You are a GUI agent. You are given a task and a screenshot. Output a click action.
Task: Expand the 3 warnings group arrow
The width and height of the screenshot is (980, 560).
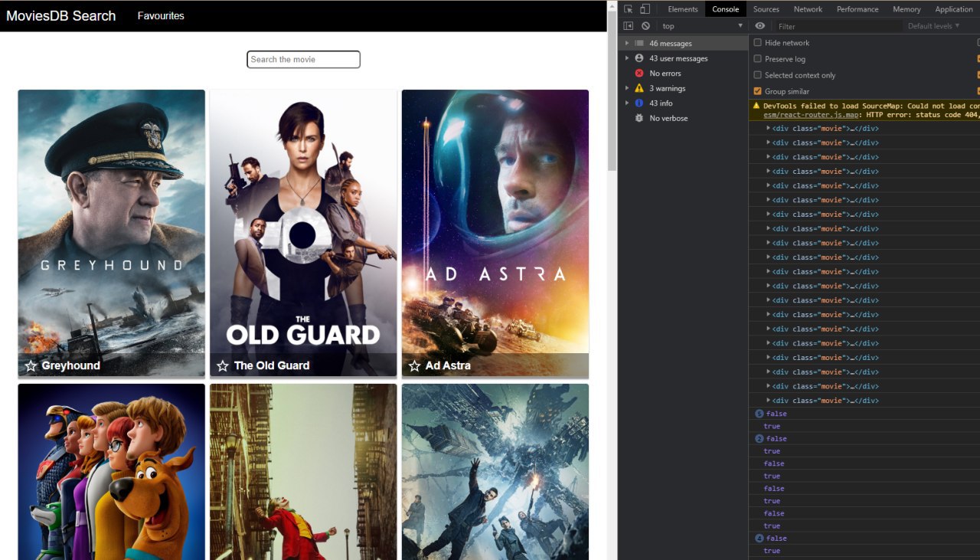627,88
